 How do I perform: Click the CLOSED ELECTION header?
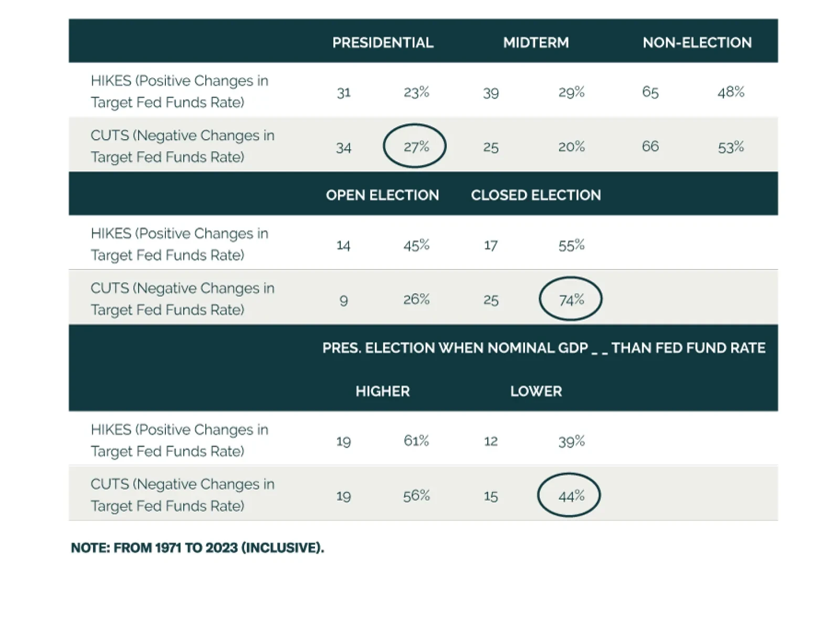tap(535, 195)
